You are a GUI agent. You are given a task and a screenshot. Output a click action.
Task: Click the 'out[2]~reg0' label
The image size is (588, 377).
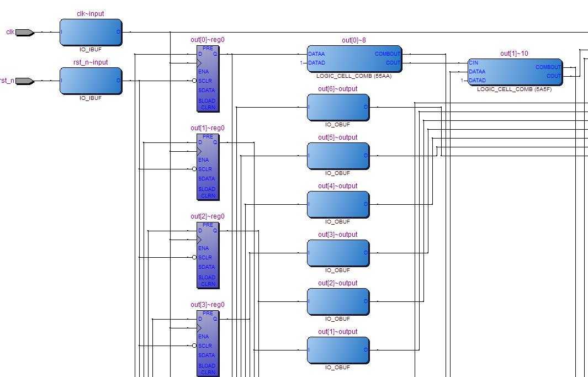pyautogui.click(x=208, y=216)
